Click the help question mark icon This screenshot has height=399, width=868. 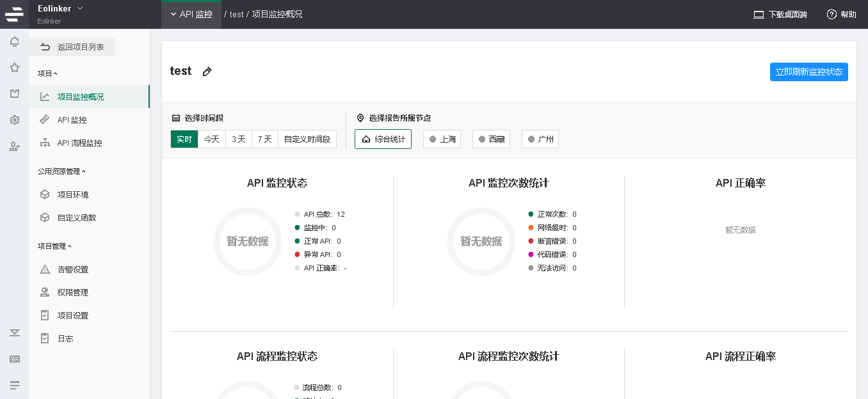click(832, 14)
